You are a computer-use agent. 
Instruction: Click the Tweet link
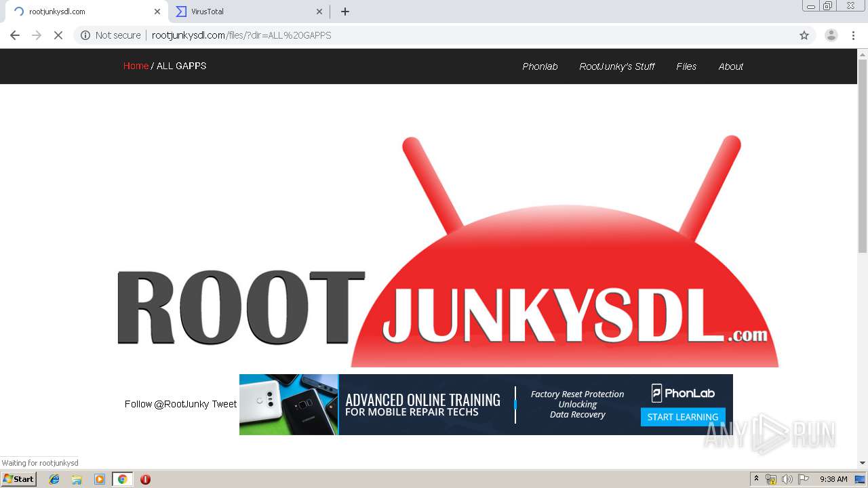(224, 404)
